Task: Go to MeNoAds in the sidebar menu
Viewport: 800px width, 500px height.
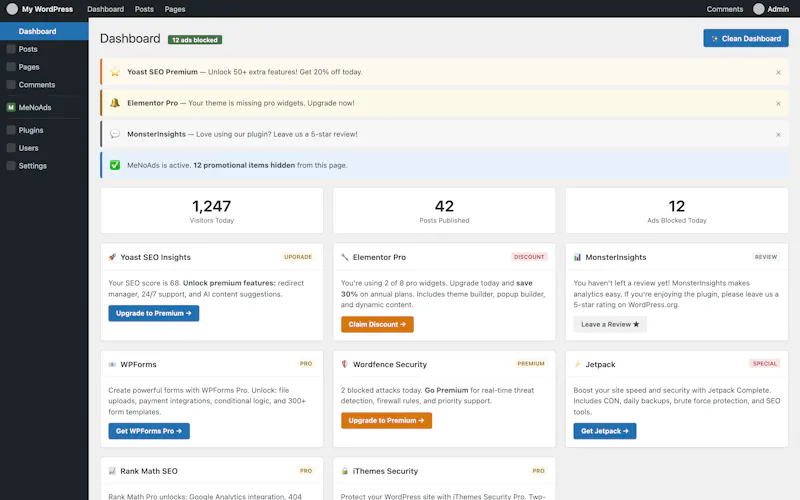Action: 35,107
